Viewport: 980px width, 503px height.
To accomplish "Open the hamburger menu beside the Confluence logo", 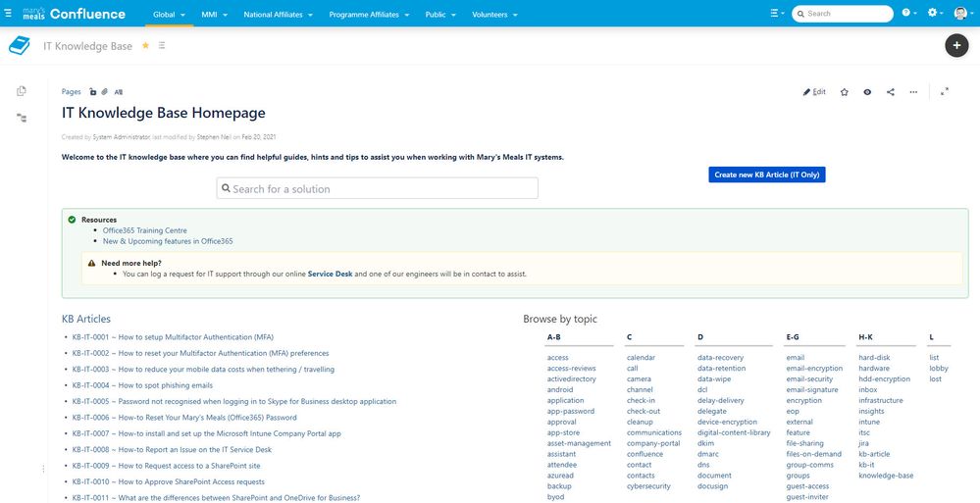I will [8, 13].
